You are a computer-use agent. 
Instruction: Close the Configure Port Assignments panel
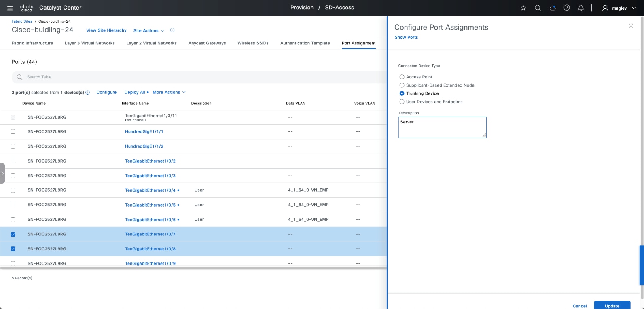click(631, 26)
